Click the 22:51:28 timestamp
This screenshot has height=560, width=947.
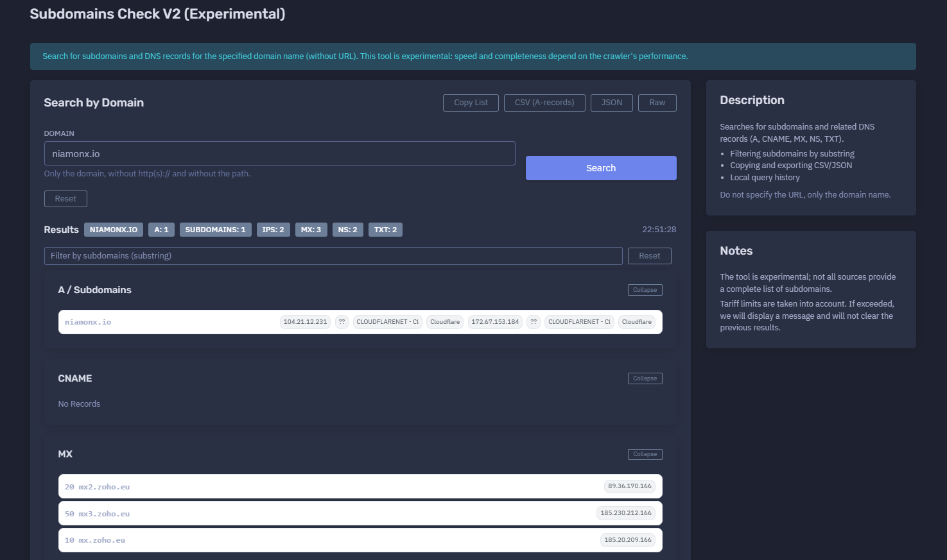pos(659,230)
